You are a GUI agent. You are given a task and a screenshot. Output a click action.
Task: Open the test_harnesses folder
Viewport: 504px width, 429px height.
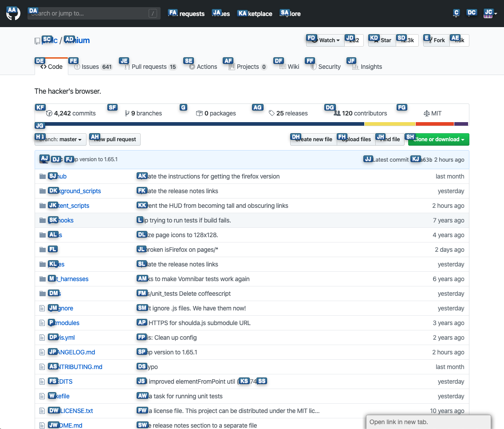tap(68, 279)
